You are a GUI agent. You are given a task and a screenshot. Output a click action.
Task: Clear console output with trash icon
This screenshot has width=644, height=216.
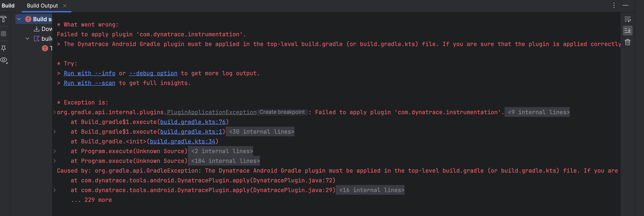tap(627, 42)
